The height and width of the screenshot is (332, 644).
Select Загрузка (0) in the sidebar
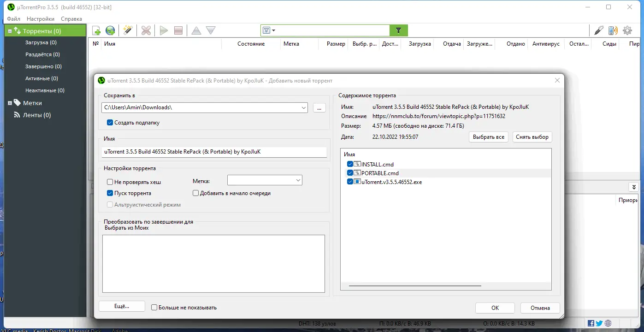tap(41, 42)
